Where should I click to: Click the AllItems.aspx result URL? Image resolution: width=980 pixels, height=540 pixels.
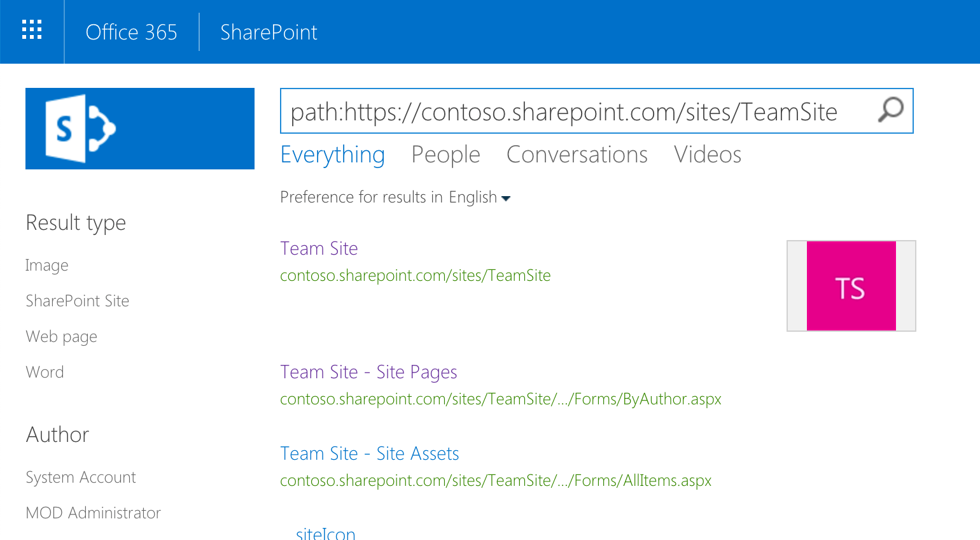(x=496, y=481)
